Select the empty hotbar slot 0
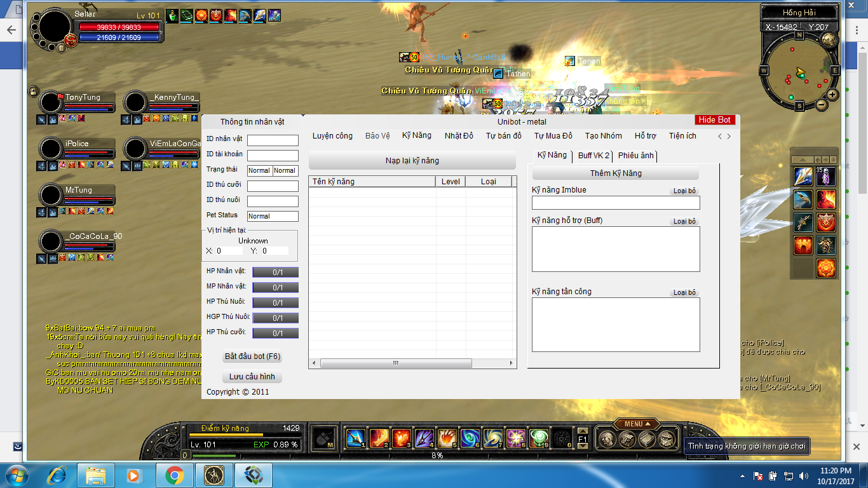The image size is (868, 488). pyautogui.click(x=562, y=438)
